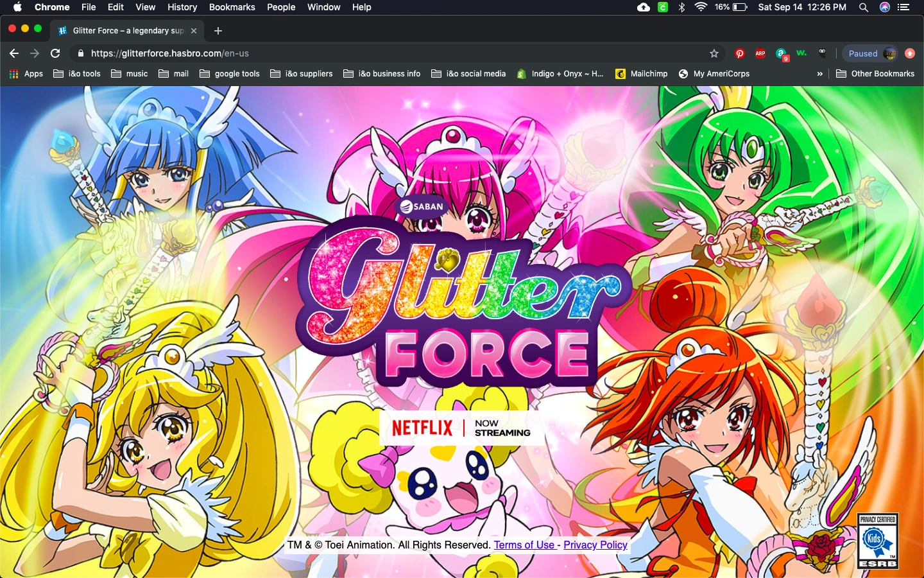This screenshot has width=924, height=578.
Task: Open the Mailchimp bookmark
Action: pyautogui.click(x=641, y=74)
